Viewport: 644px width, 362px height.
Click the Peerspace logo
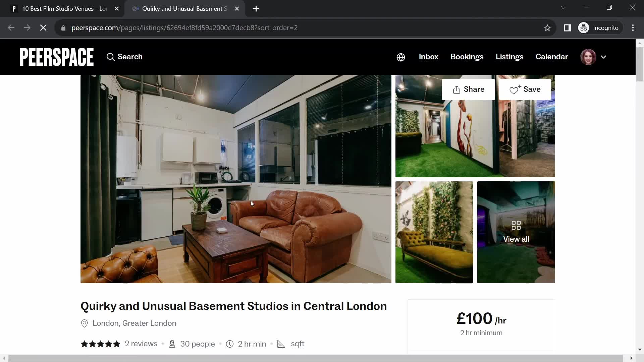coord(57,57)
